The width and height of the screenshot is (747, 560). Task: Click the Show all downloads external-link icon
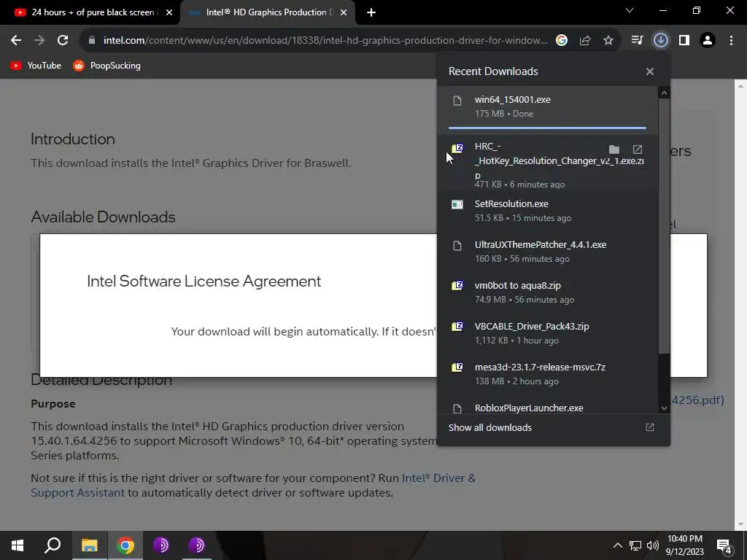(650, 427)
